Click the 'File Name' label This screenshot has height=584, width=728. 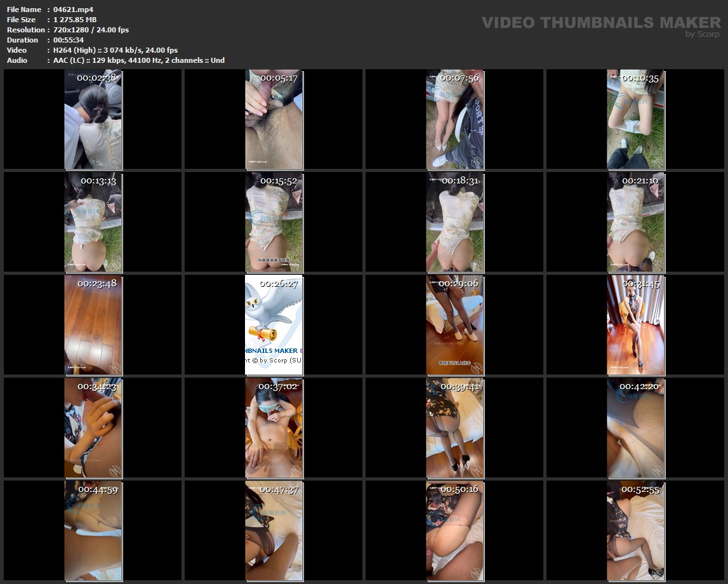tap(24, 10)
